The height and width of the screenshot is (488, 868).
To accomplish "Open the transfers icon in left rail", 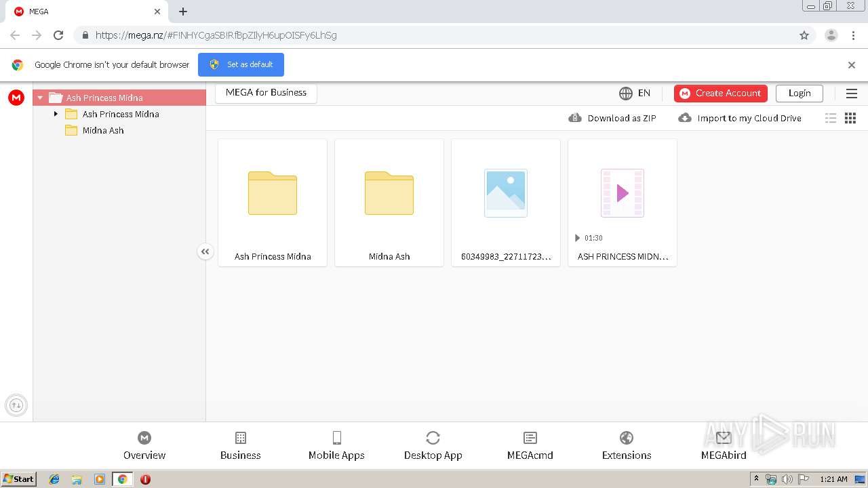I will point(16,405).
